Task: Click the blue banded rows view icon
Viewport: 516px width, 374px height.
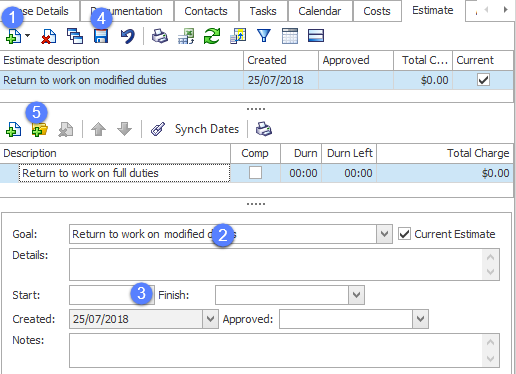Action: (316, 36)
